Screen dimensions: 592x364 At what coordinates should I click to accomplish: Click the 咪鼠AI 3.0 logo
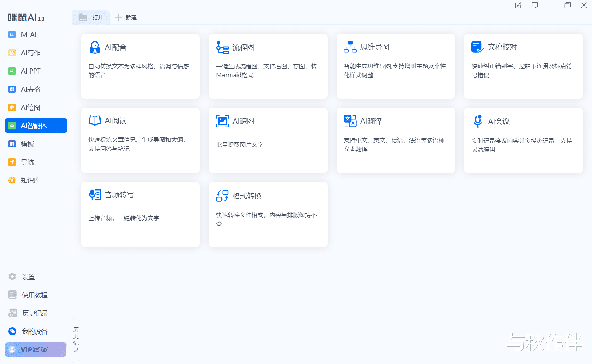tap(26, 17)
